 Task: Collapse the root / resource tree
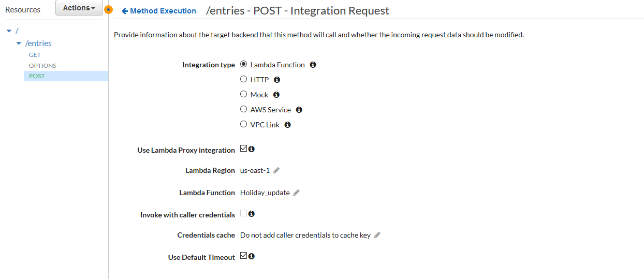(8, 31)
